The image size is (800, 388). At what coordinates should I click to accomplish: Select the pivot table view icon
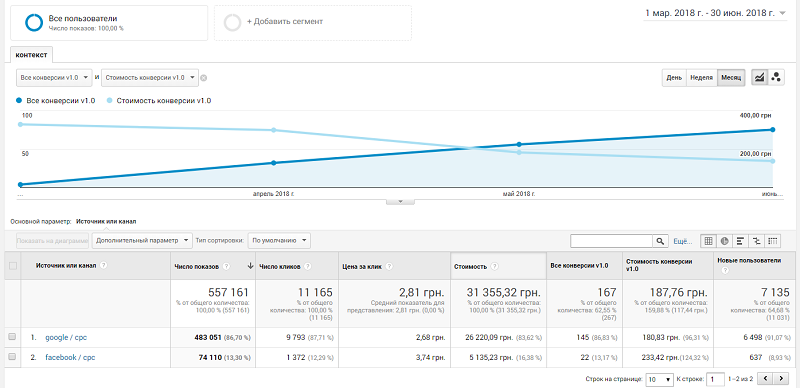point(773,241)
